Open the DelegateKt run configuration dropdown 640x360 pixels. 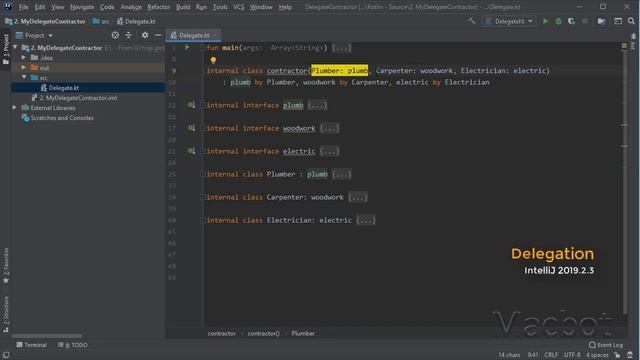tap(509, 21)
